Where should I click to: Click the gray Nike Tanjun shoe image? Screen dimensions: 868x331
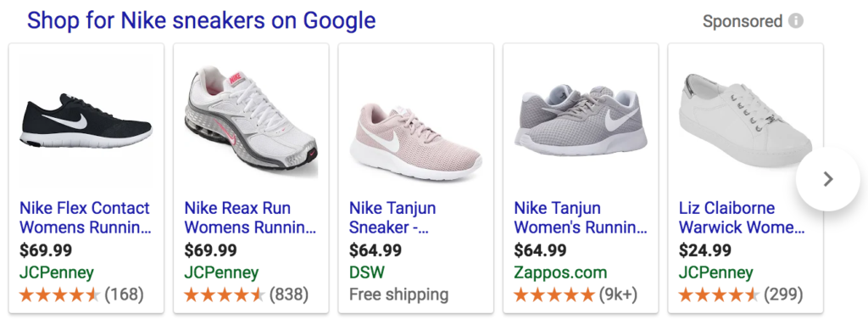coord(581,121)
